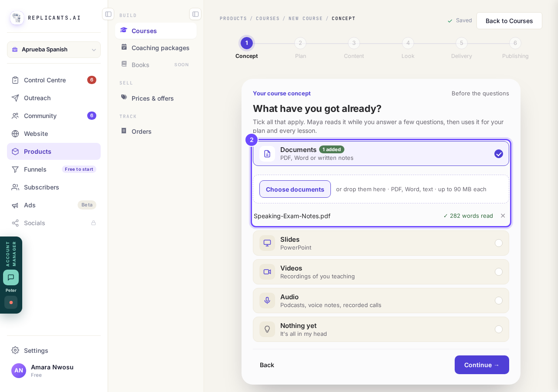
Task: Click the Community people icon
Action: tap(15, 116)
